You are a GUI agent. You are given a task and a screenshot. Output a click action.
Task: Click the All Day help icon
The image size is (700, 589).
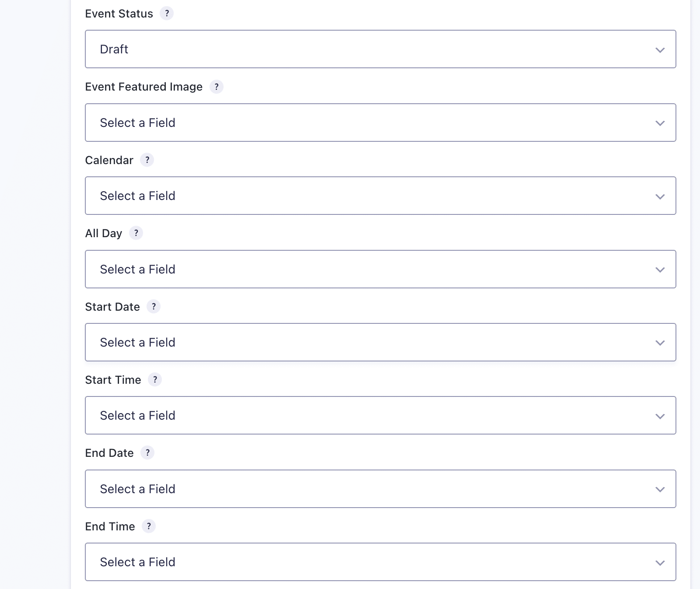coord(136,233)
